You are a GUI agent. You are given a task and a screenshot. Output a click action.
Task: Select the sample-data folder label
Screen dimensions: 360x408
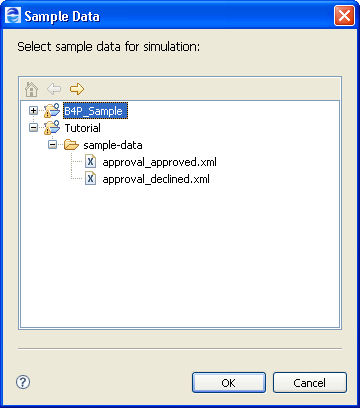click(x=113, y=145)
